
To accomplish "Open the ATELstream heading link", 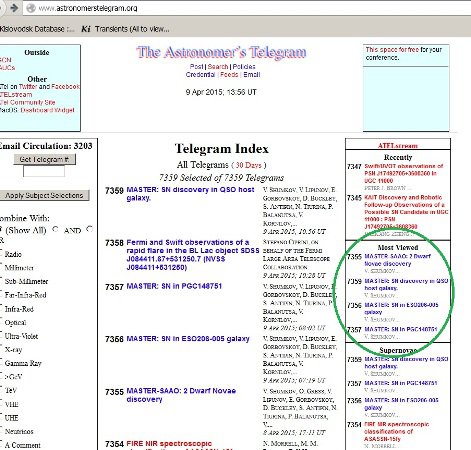I will [x=398, y=146].
